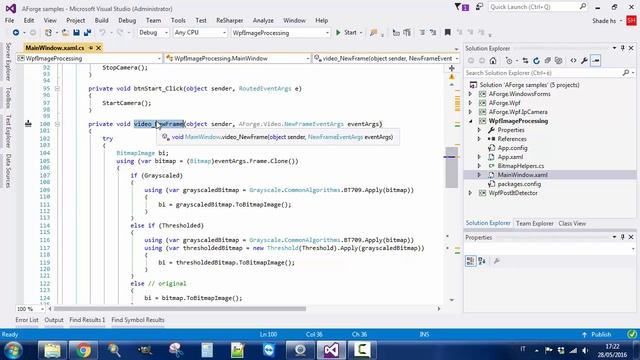Viewport: 640px width, 360px height.
Task: Open Properties wrench icon in Solution Explorer
Action: (x=584, y=61)
